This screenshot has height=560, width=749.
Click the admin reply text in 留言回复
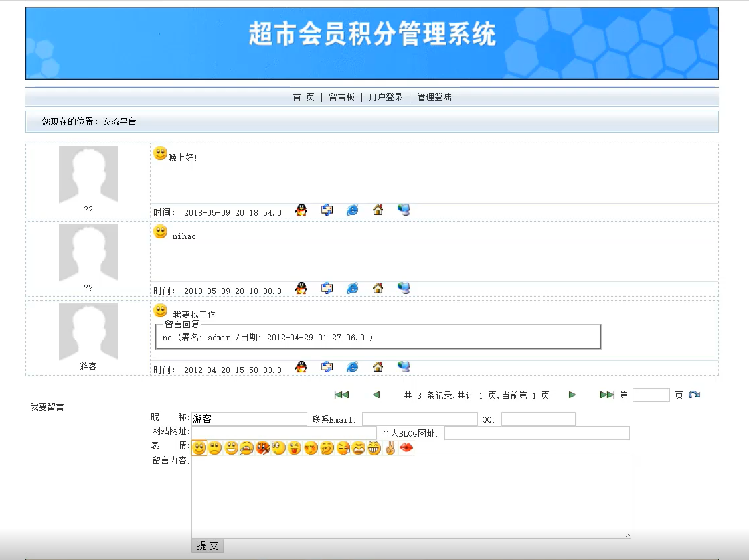(x=268, y=338)
